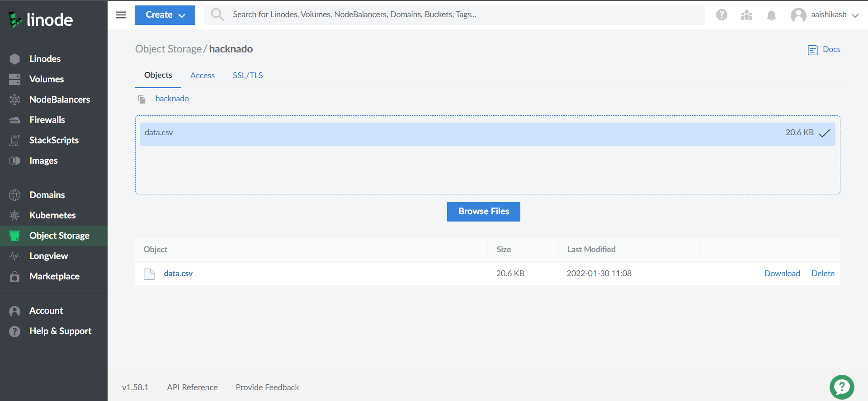The image size is (868, 401).
Task: Open StackScripts
Action: 54,140
